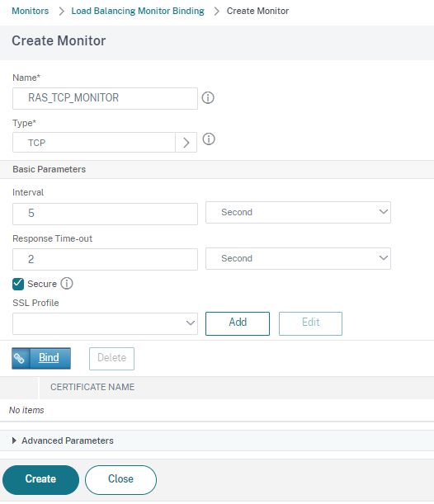Open the Interval unit Second dropdown
Image resolution: width=434 pixels, height=504 pixels.
[x=298, y=213]
